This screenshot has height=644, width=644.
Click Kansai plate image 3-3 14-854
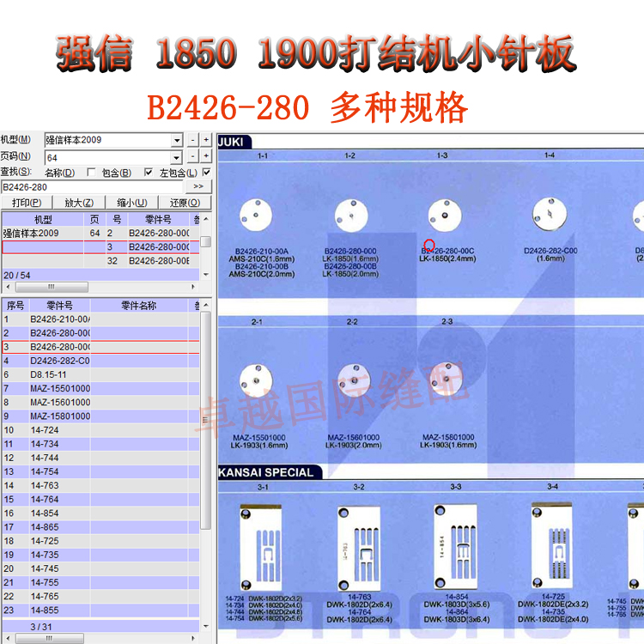point(456,547)
